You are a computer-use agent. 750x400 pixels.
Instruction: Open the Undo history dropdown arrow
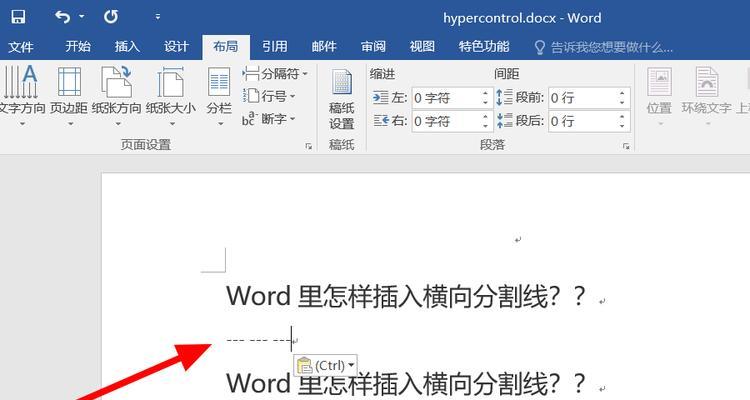tap(82, 17)
